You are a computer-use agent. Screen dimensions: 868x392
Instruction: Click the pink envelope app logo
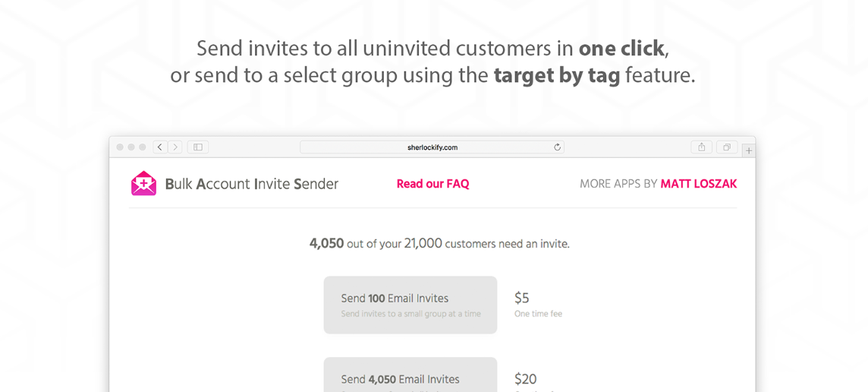pos(143,184)
